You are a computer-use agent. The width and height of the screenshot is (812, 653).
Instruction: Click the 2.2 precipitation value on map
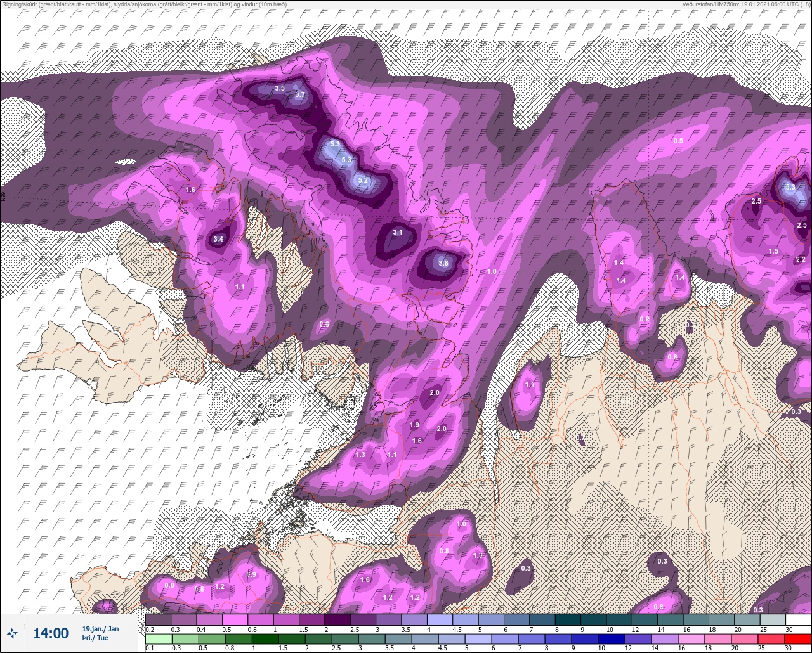pos(801,259)
